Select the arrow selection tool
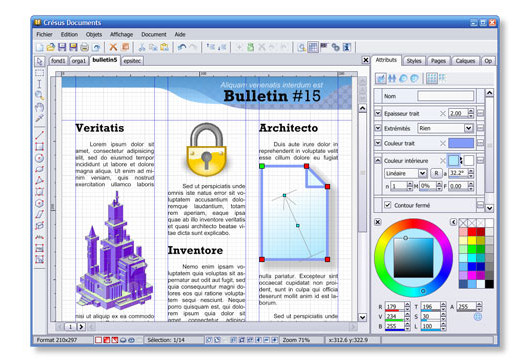The height and width of the screenshot is (362, 530). click(x=40, y=62)
